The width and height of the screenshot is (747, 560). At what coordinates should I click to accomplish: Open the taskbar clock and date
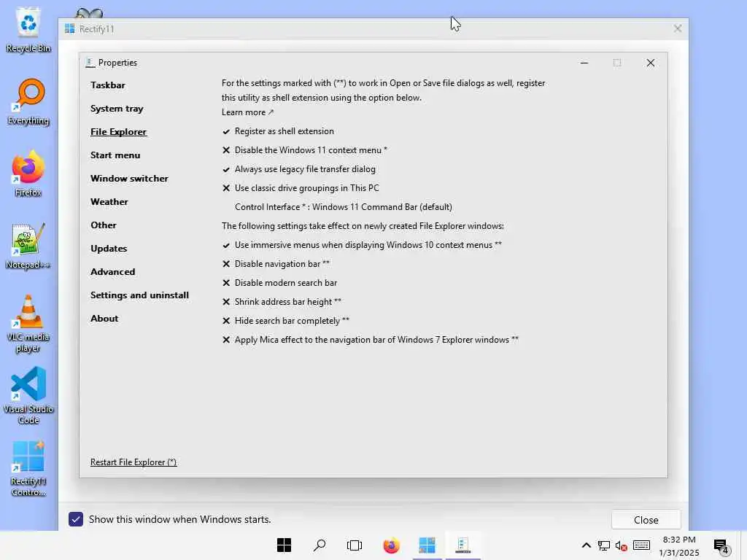(x=679, y=546)
